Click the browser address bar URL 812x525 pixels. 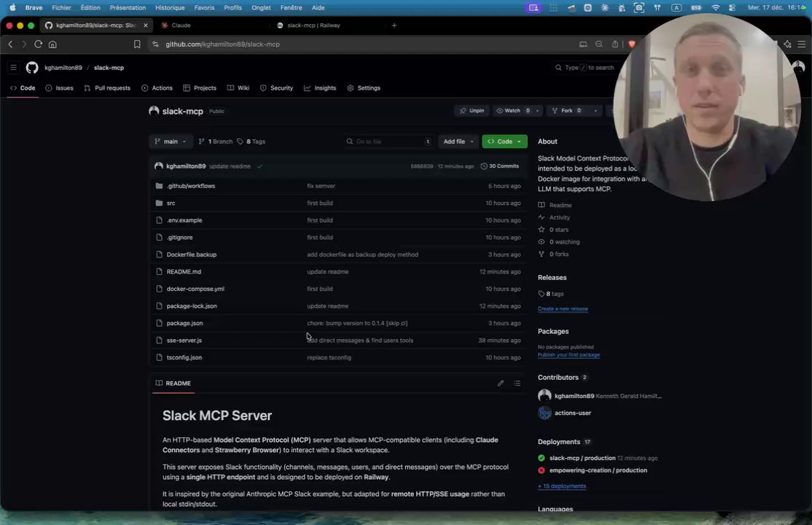point(222,44)
